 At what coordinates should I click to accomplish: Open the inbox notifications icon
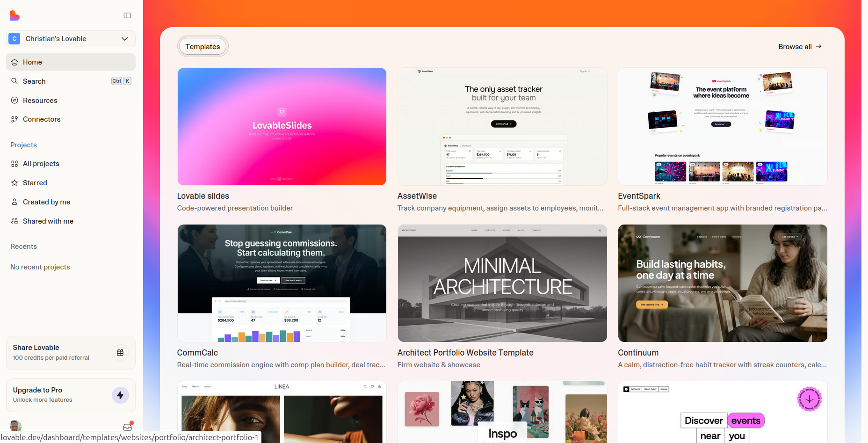click(127, 427)
